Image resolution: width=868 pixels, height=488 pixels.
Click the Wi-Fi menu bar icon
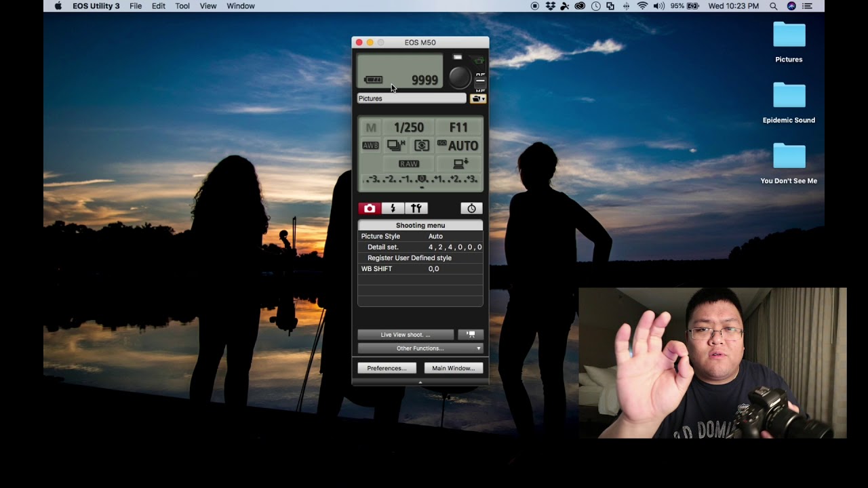(642, 6)
